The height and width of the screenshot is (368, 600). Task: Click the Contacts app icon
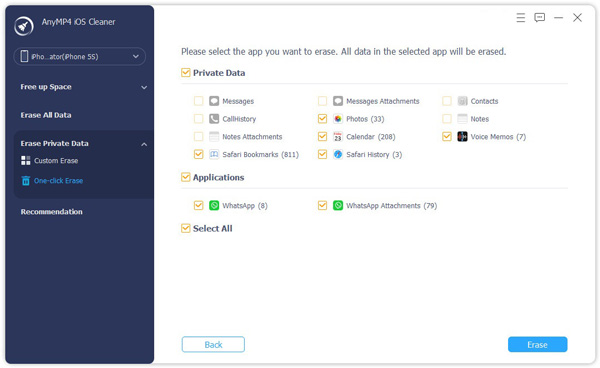[x=462, y=101]
